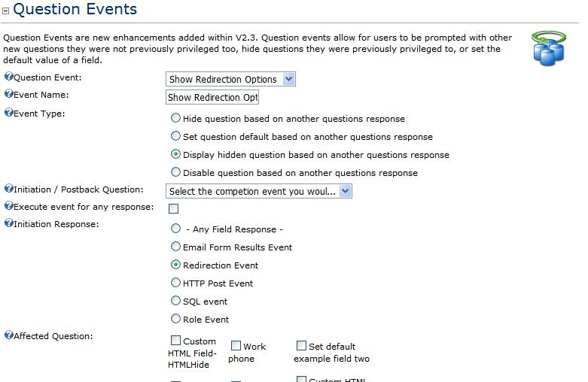Enable Execute event for any response checkbox
Image resolution: width=588 pixels, height=382 pixels.
(174, 208)
